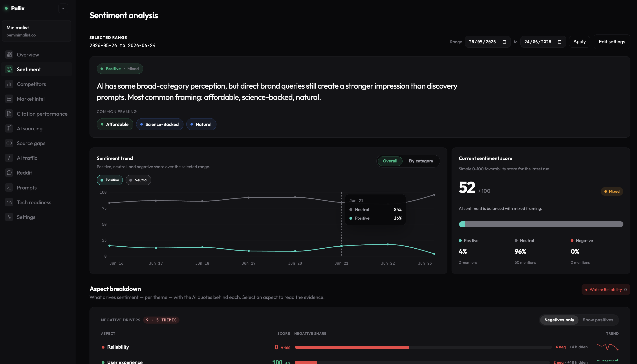The width and height of the screenshot is (637, 364).
Task: Click the '50 mentions' neutral count
Action: (525, 262)
